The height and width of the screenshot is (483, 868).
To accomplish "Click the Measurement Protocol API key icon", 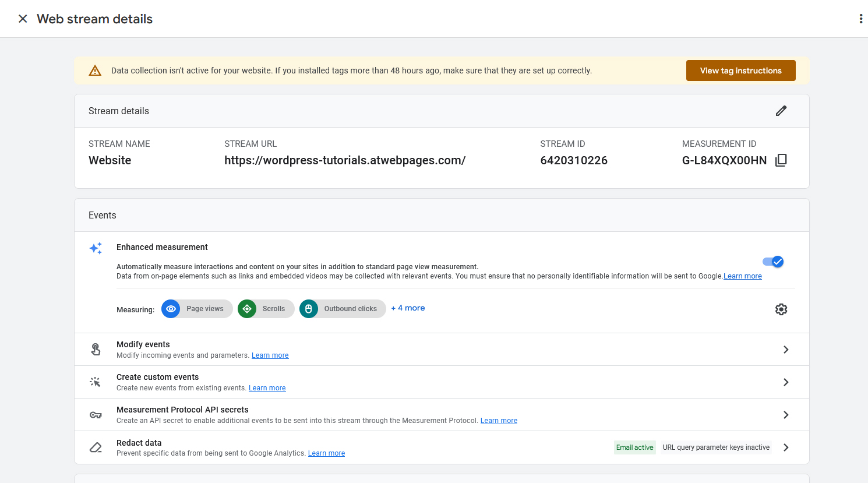I will (96, 414).
